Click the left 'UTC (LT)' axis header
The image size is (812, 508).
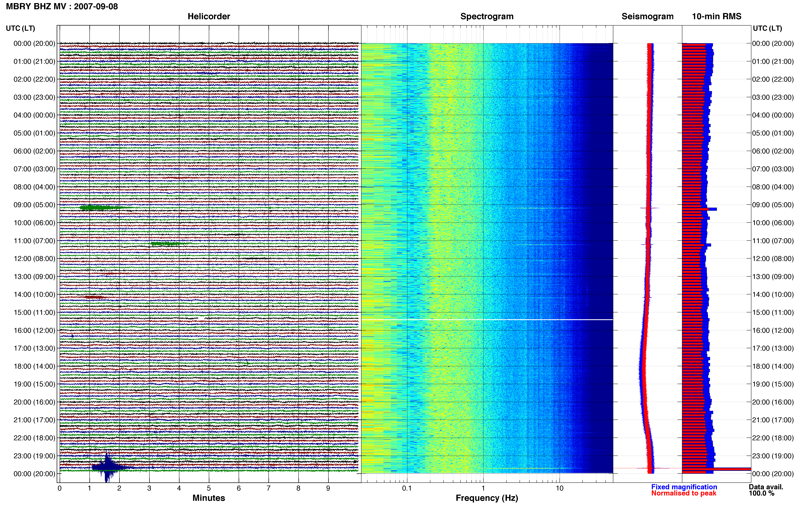tap(21, 28)
